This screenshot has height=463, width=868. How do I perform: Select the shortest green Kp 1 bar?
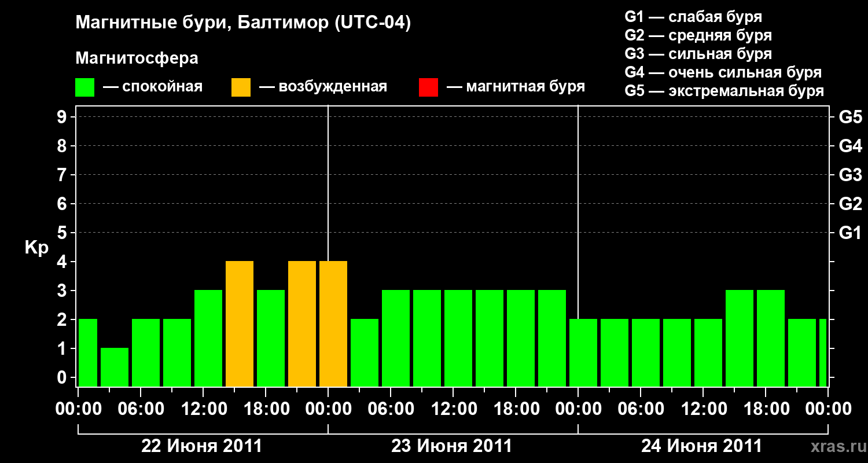click(x=115, y=368)
